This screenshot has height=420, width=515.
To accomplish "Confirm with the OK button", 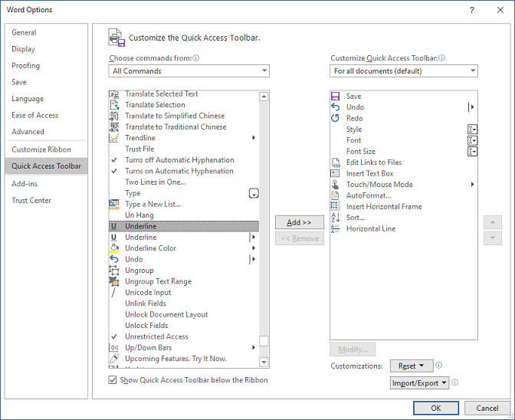I will coord(436,409).
